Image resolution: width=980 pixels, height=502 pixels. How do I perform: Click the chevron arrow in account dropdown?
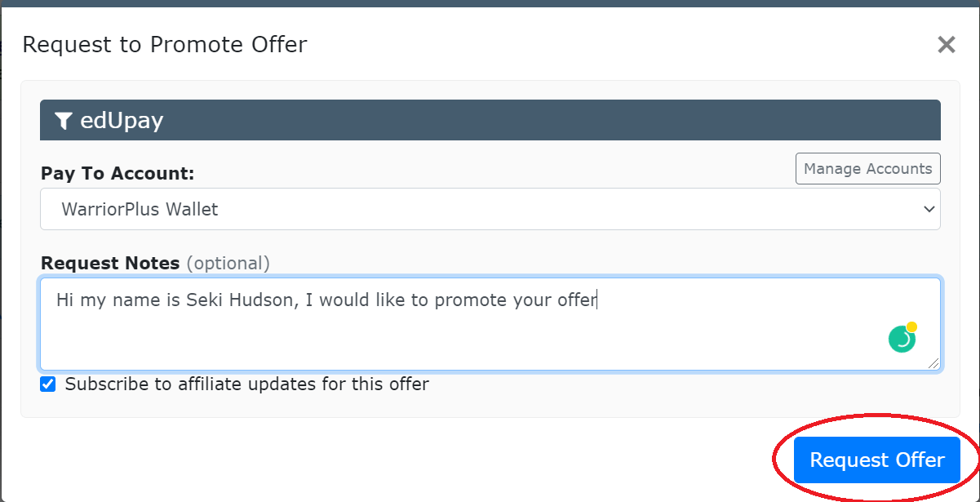[x=929, y=210]
